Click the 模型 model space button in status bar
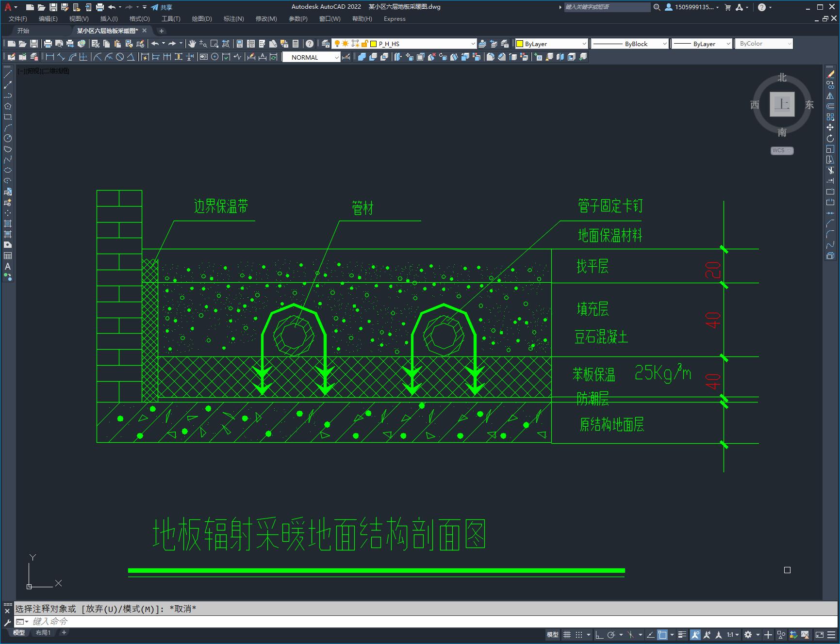This screenshot has width=840, height=644. tap(553, 634)
